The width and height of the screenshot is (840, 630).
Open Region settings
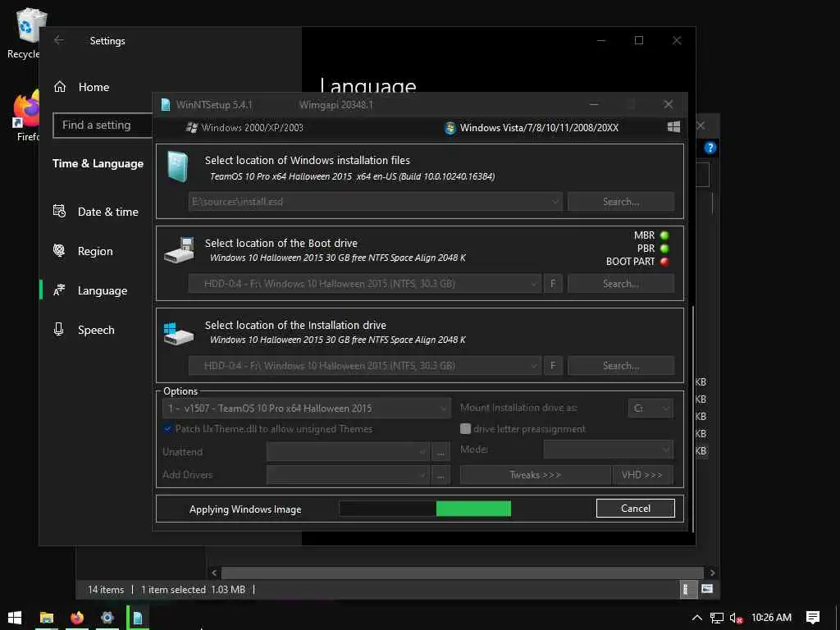click(x=95, y=251)
